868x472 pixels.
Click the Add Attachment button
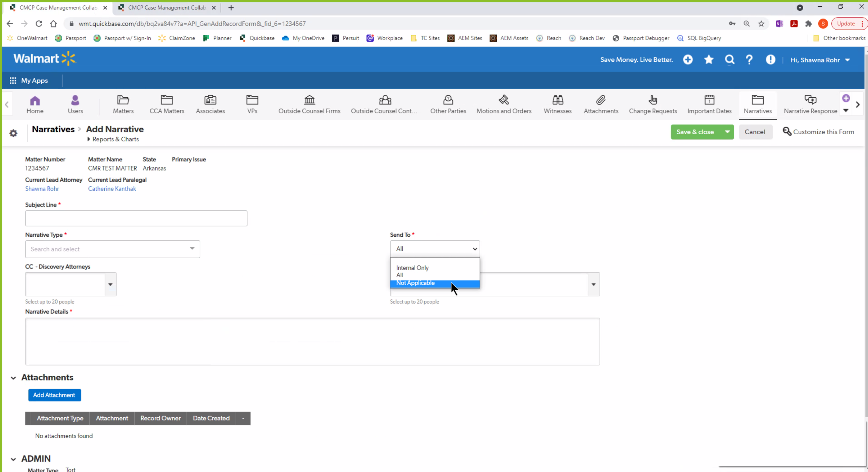54,395
